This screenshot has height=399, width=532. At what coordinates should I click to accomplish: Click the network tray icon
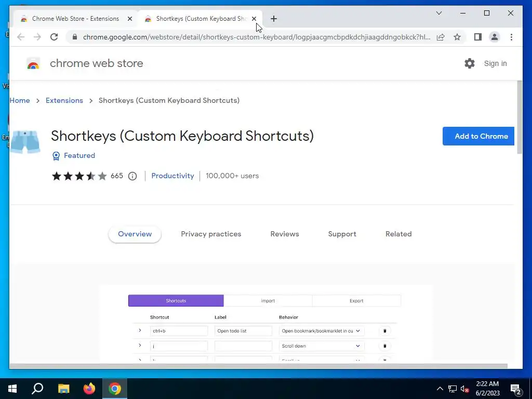pyautogui.click(x=453, y=389)
